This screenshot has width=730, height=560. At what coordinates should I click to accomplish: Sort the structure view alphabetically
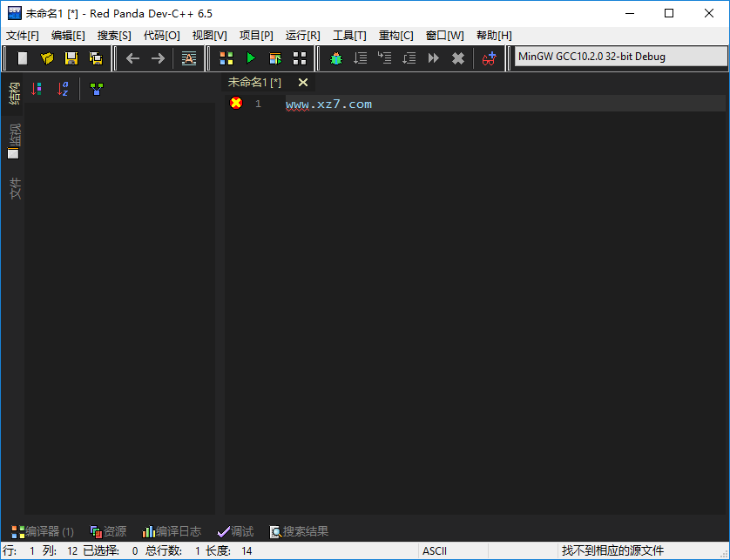(62, 88)
